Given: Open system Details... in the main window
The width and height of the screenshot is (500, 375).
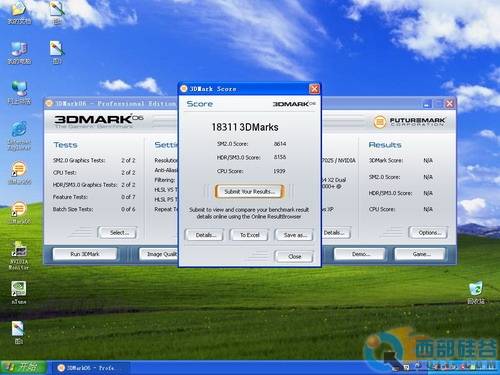Looking at the screenshot, I should (337, 233).
